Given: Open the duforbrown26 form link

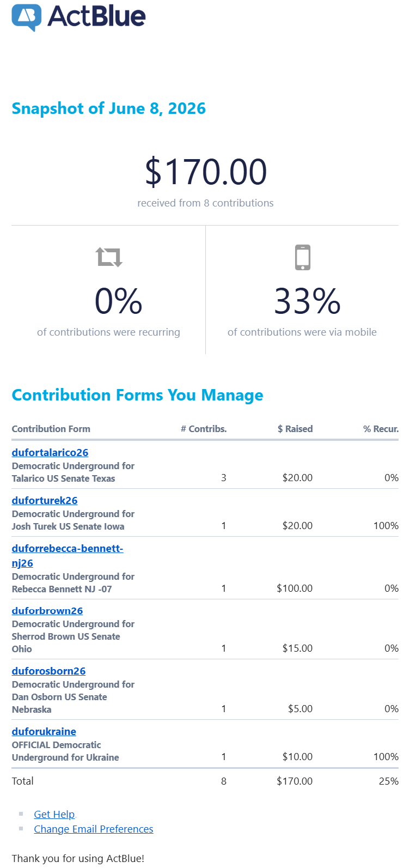Looking at the screenshot, I should click(47, 611).
